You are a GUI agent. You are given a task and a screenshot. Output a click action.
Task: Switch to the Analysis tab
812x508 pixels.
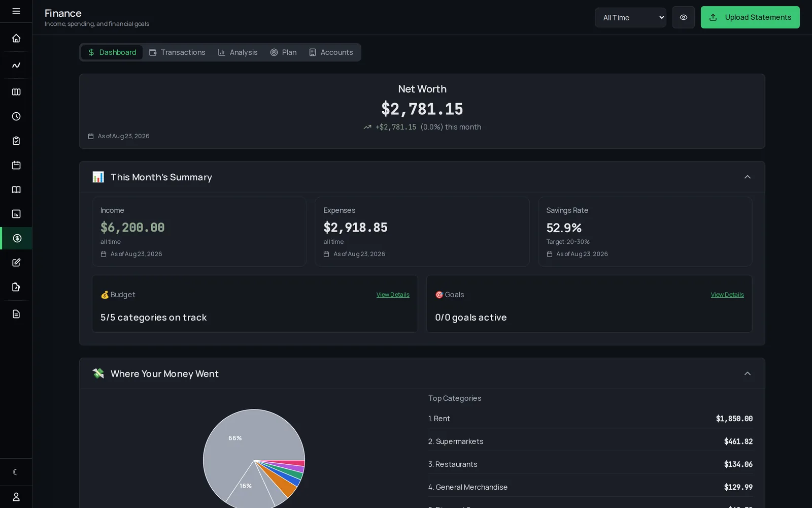click(238, 52)
